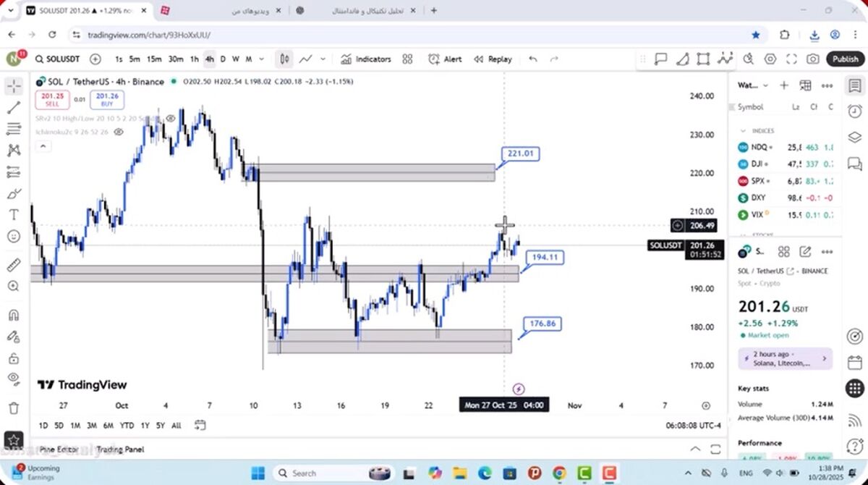Viewport: 868px width, 485px height.
Task: Open the Alerts side panel
Action: [854, 111]
